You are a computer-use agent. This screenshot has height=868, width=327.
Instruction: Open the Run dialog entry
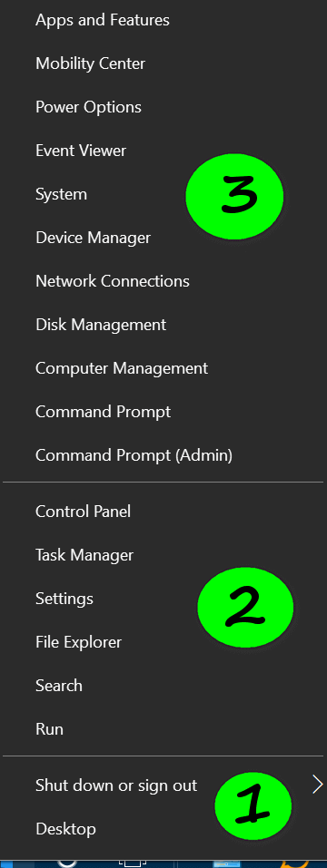tap(49, 729)
